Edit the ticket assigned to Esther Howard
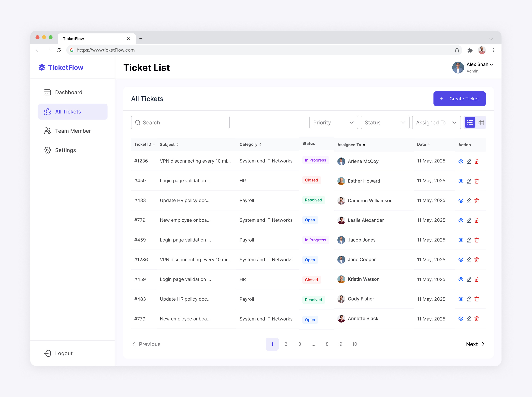 point(469,181)
